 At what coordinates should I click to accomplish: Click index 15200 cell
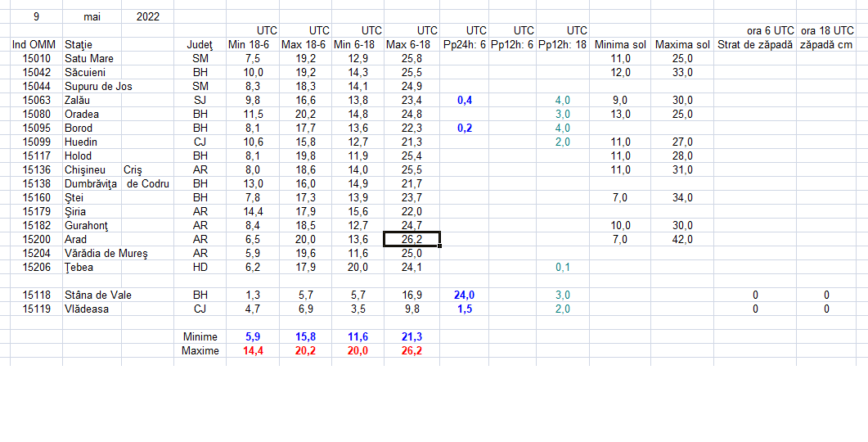36,239
